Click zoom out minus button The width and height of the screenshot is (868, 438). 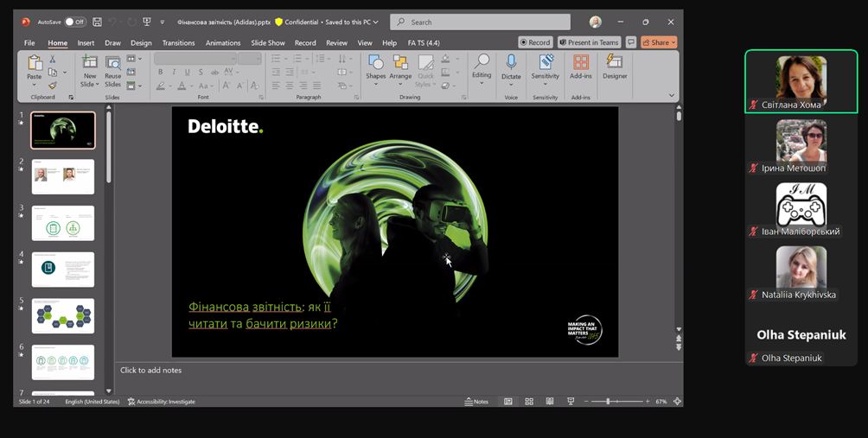pyautogui.click(x=585, y=402)
